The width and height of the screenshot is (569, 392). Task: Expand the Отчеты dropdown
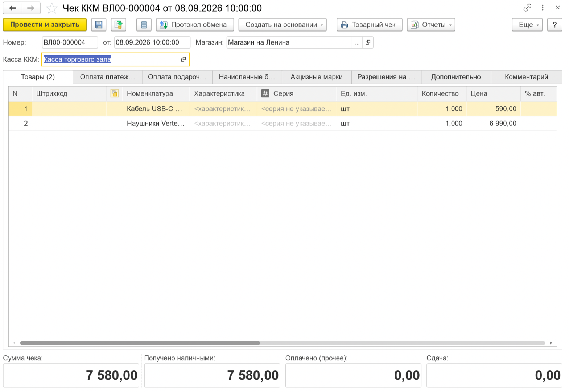click(431, 25)
